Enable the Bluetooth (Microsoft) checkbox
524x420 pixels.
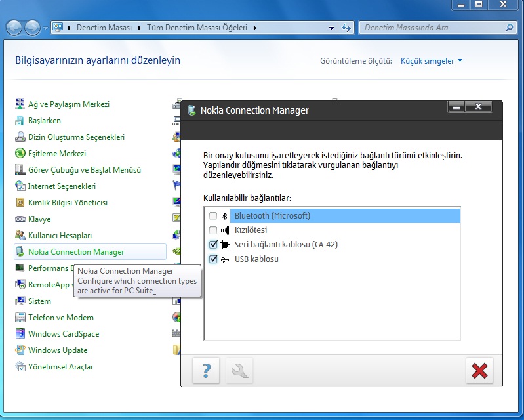(x=213, y=216)
